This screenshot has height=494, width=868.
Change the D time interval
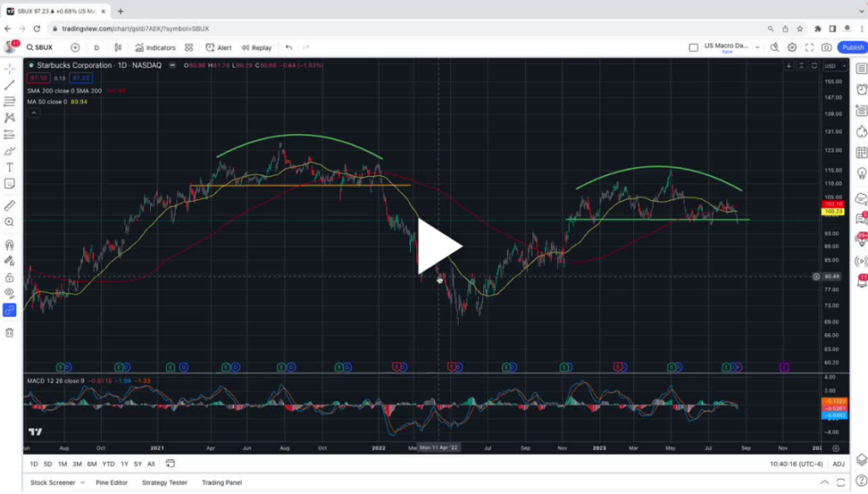point(97,47)
